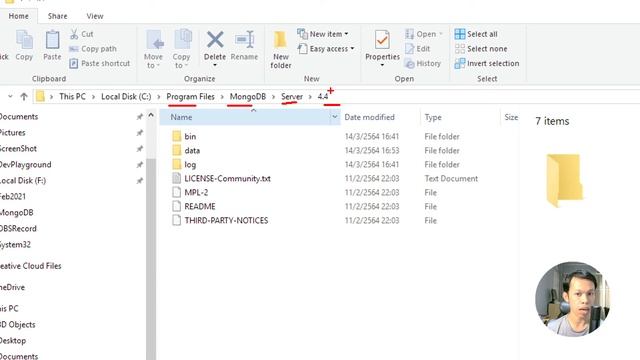
Task: Click the Paste shortcut icon
Action: click(x=74, y=64)
